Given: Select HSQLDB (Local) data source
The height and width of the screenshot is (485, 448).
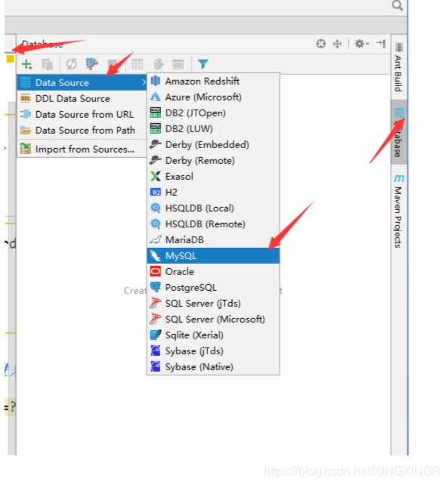Looking at the screenshot, I should coord(214,209).
